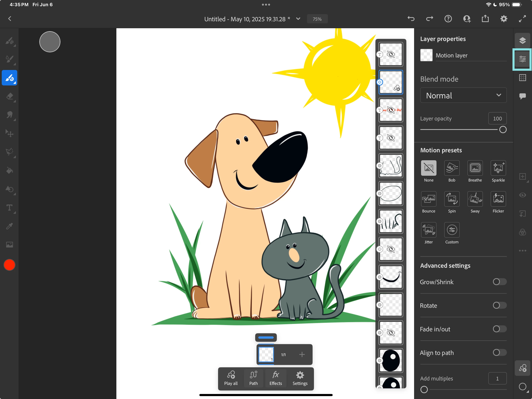Image resolution: width=532 pixels, height=399 pixels.
Task: Enable Fade in/out toggle
Action: [x=499, y=329]
